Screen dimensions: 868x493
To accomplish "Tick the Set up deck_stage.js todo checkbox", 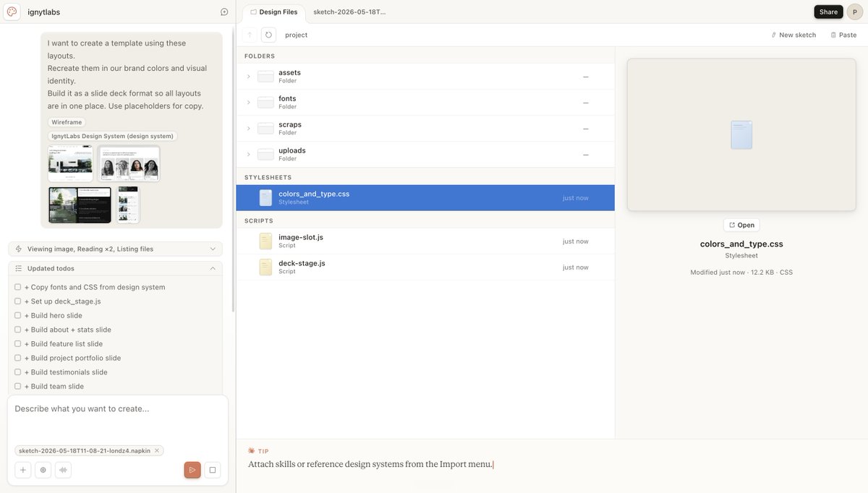I will [x=18, y=301].
